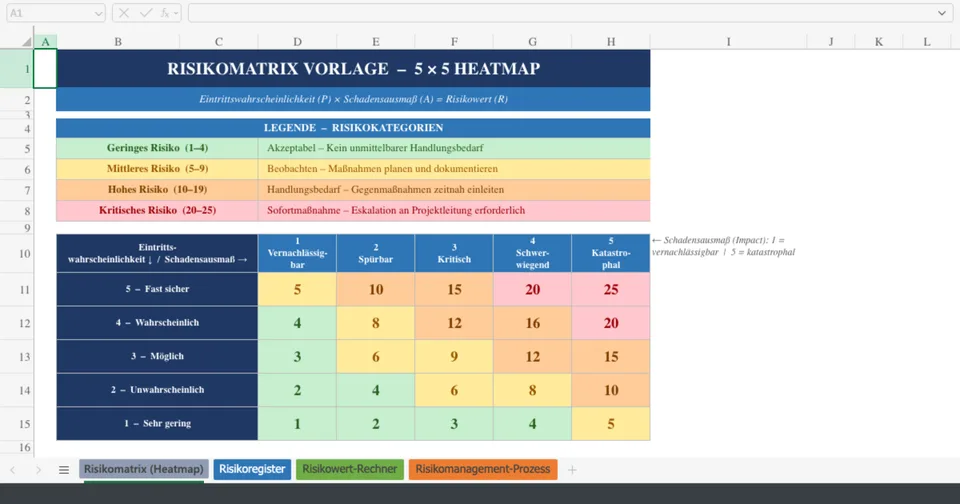The image size is (960, 504).
Task: Select the Handlungsbedarf description cell
Action: (x=454, y=190)
